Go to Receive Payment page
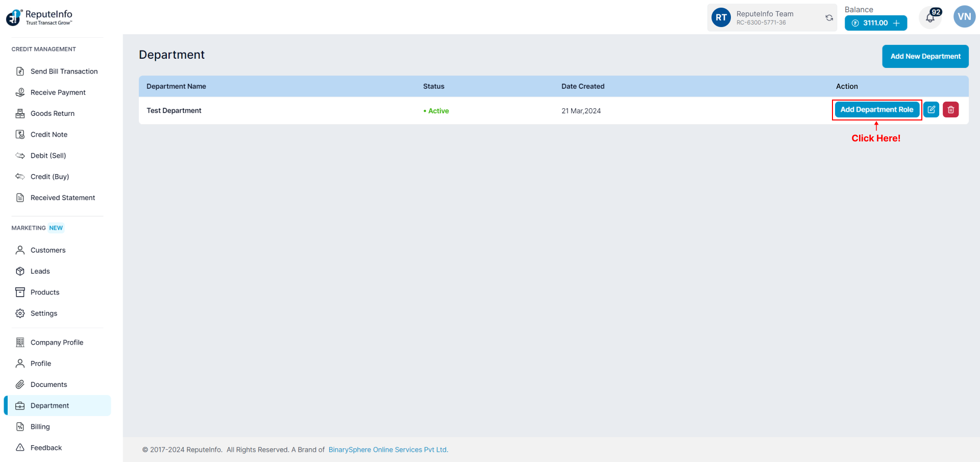980x462 pixels. pos(58,92)
